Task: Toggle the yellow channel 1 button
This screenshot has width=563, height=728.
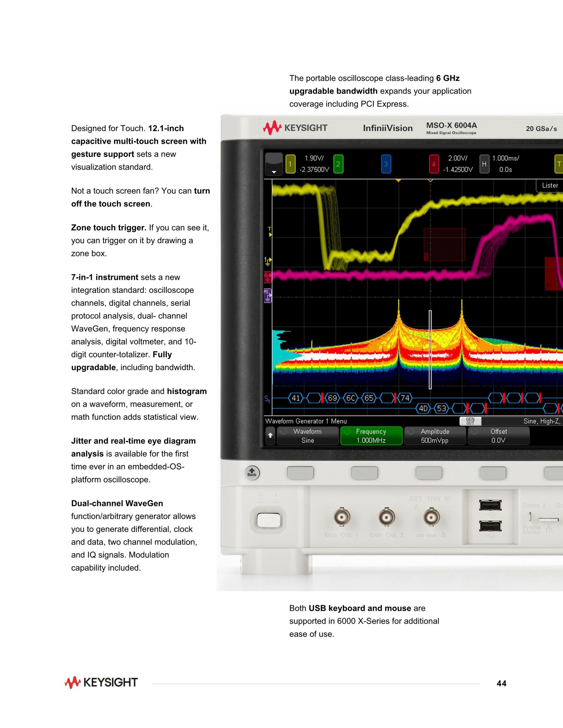Action: coord(290,164)
